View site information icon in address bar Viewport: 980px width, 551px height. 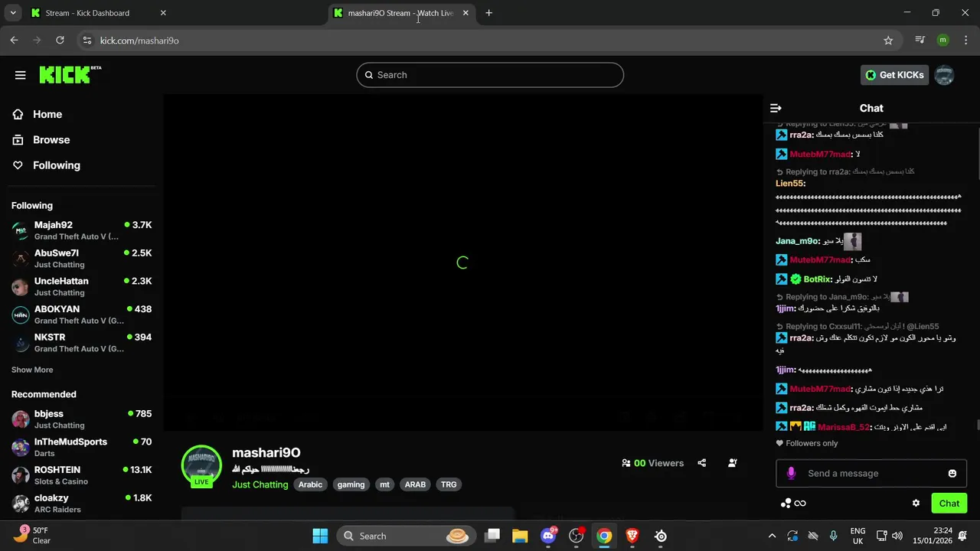(x=87, y=41)
